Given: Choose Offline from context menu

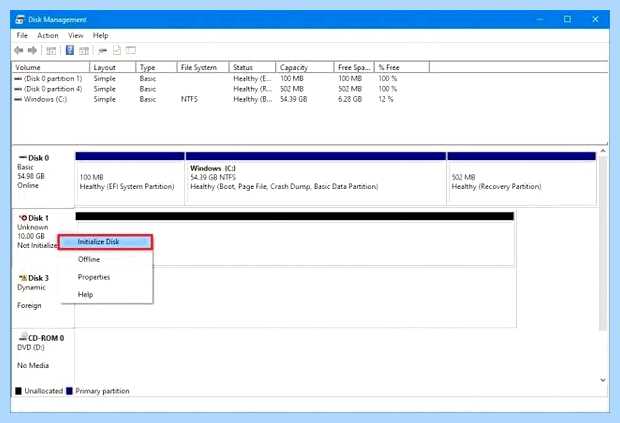Looking at the screenshot, I should tap(105, 259).
